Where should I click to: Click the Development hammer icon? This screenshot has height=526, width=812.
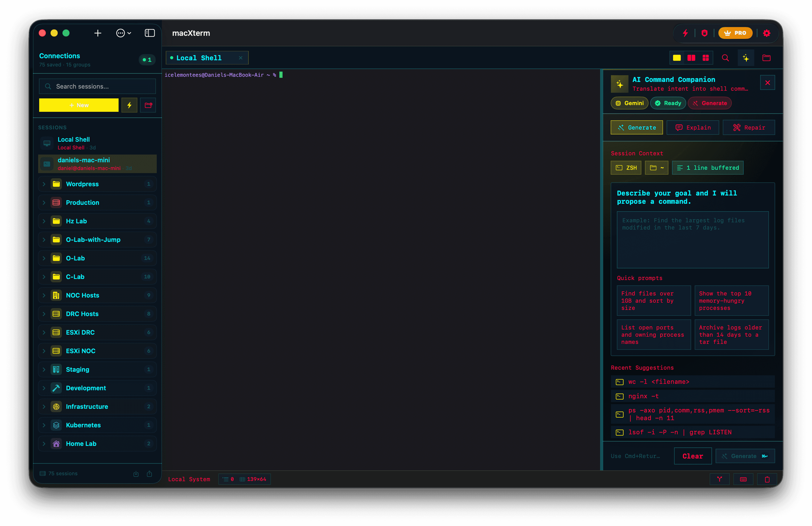click(56, 388)
